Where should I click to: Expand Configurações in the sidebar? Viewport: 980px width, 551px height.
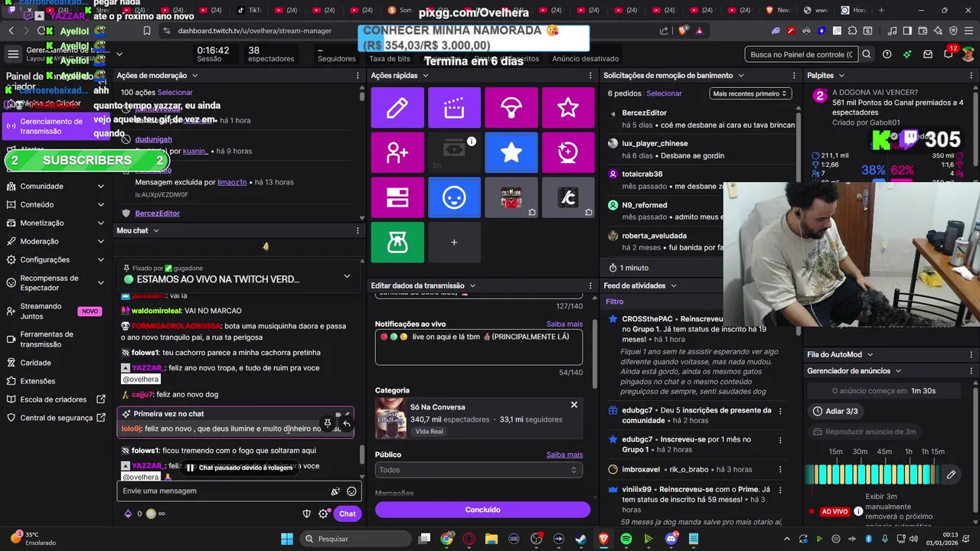tap(55, 259)
